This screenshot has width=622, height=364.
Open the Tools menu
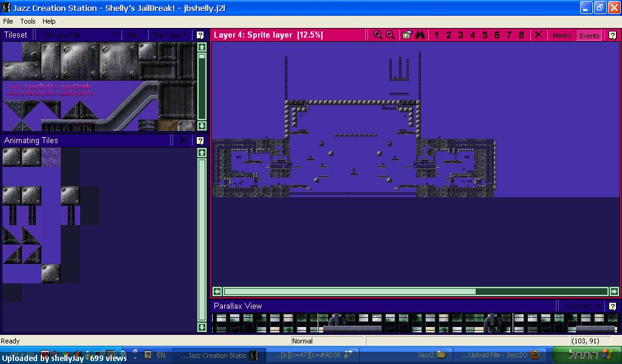click(x=28, y=21)
